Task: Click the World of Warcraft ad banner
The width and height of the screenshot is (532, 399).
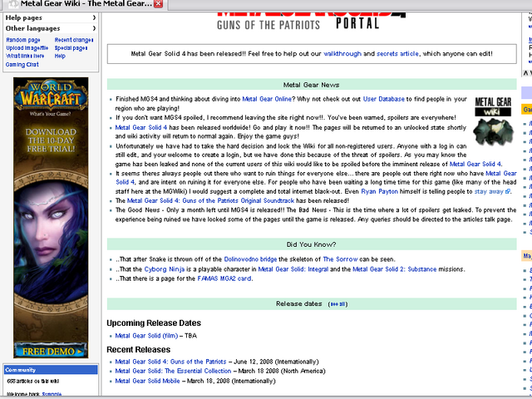Action: 51,218
